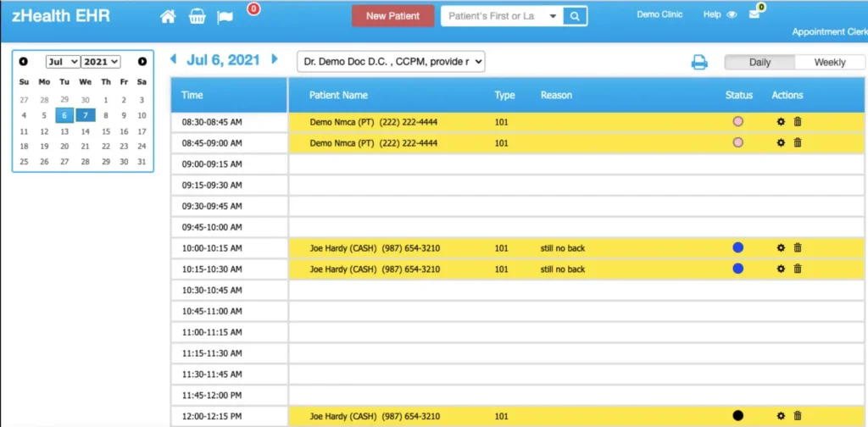The width and height of the screenshot is (868, 427).
Task: Delete the 08:30-08:45 AM appointment
Action: point(798,122)
